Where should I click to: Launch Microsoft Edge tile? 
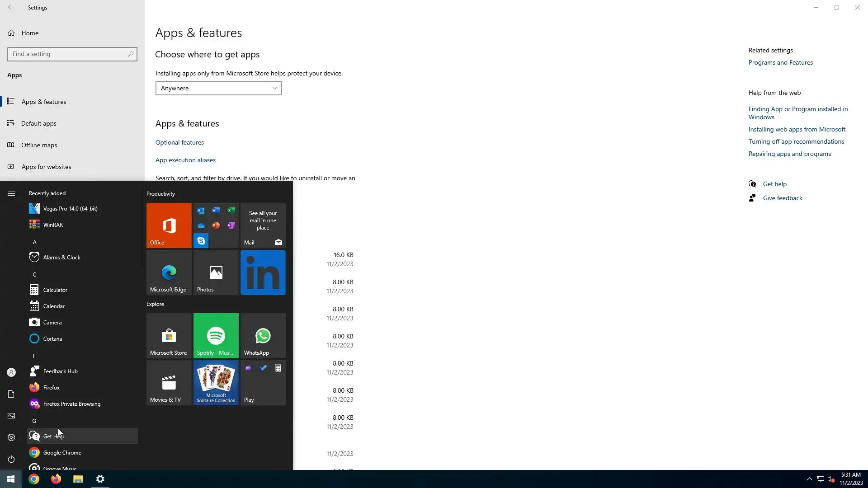point(169,272)
